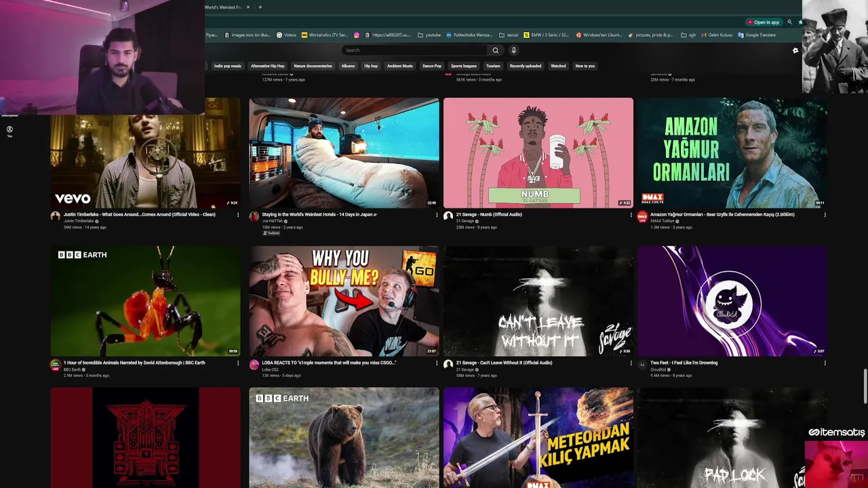Open the Amazon Yağmur Ormanları thumbnail
This screenshot has width=868, height=488.
[x=732, y=153]
